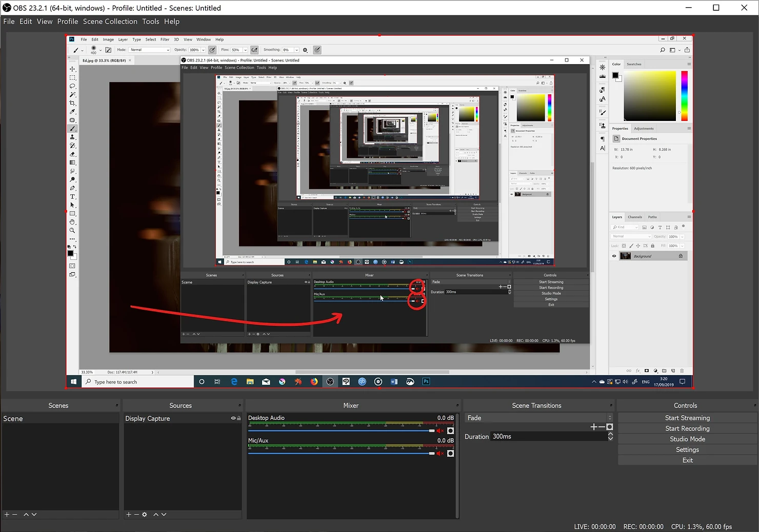The image size is (759, 532).
Task: Toggle Studio Mode in main OBS Controls dock
Action: point(687,439)
